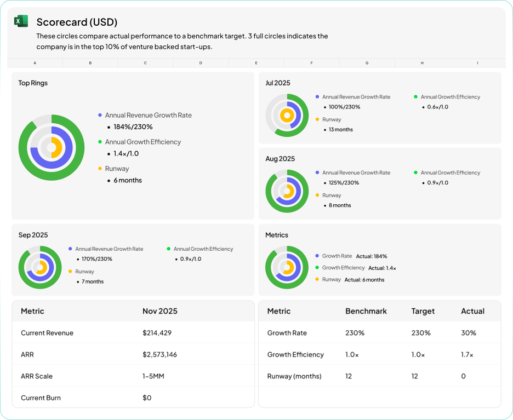This screenshot has width=513, height=420.
Task: Select the Aug 2025 ring chart
Action: 287,191
